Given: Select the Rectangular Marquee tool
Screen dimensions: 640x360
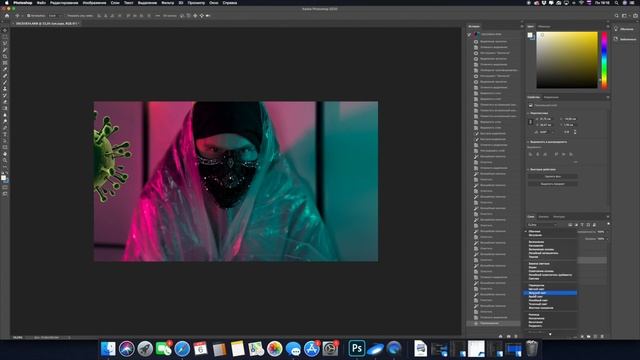Looking at the screenshot, I should [5, 37].
